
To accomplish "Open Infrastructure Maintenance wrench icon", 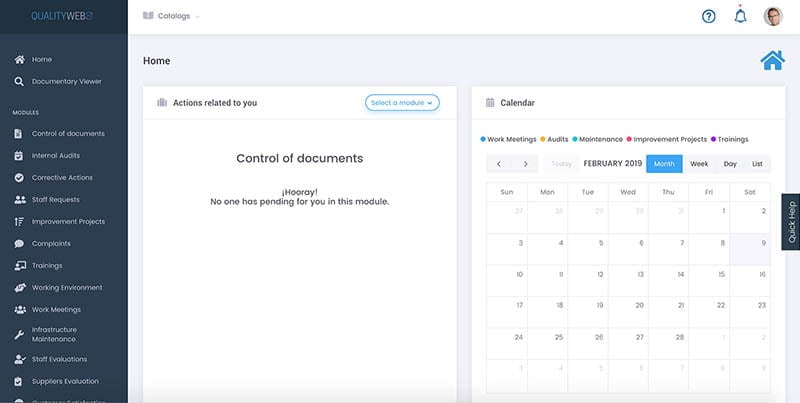I will tap(19, 335).
